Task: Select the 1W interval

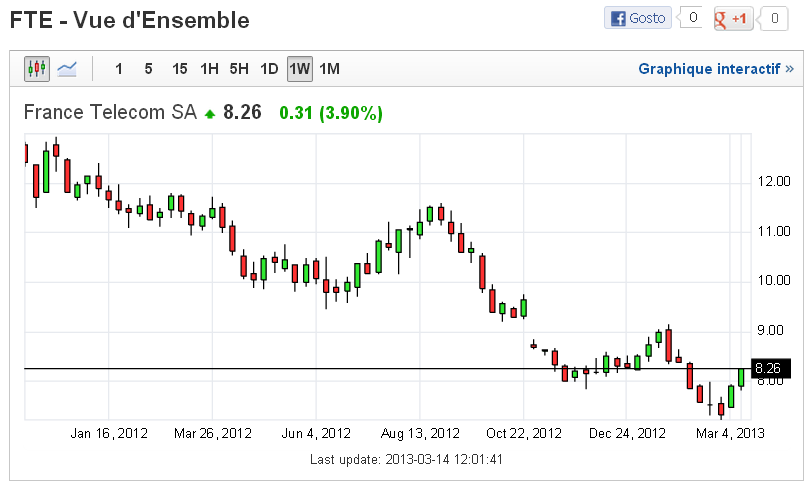Action: coord(299,69)
